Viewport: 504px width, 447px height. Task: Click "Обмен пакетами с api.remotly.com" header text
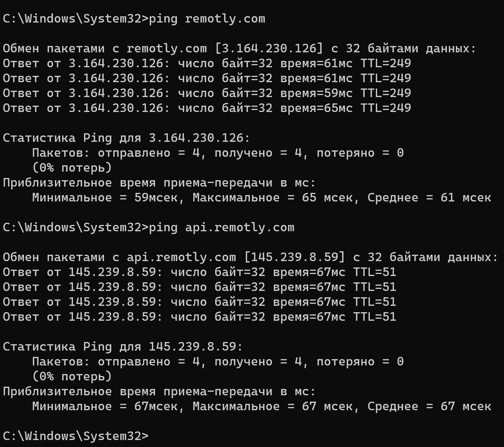pos(119,257)
